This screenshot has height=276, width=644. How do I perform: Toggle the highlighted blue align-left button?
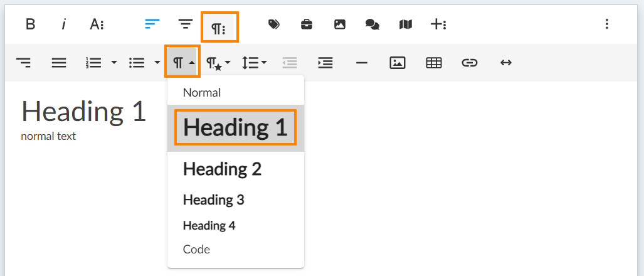152,24
